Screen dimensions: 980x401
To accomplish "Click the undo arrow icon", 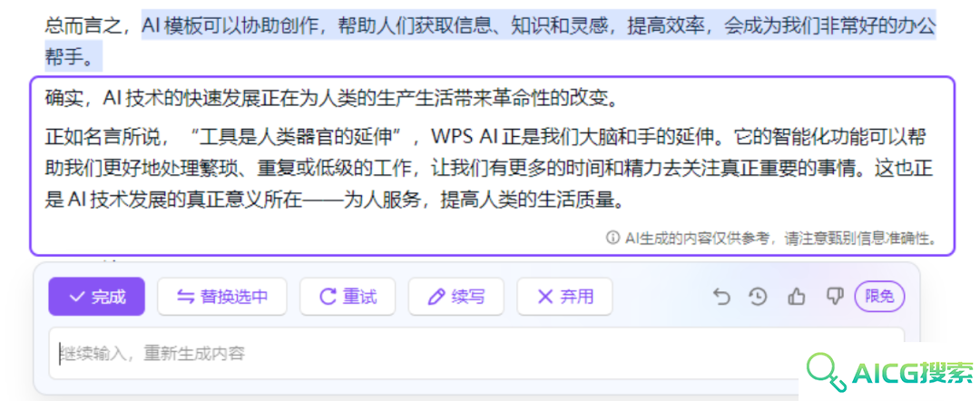I will coord(721,297).
